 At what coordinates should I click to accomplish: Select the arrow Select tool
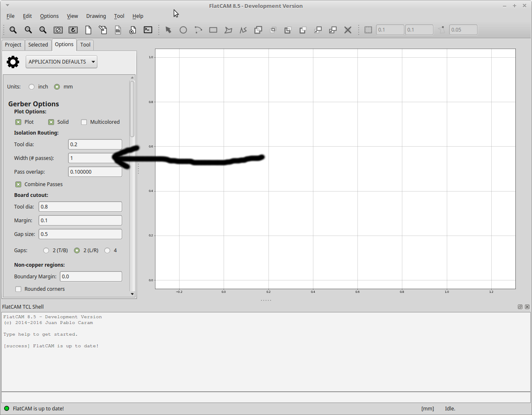168,30
